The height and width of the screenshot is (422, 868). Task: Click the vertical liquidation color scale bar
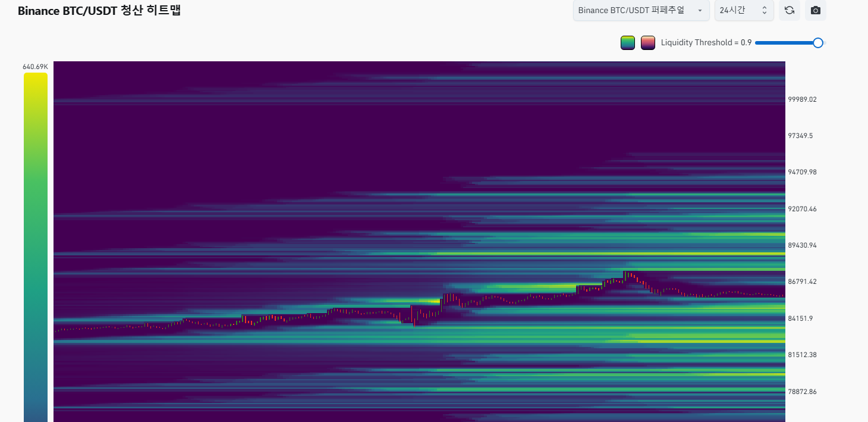click(35, 247)
